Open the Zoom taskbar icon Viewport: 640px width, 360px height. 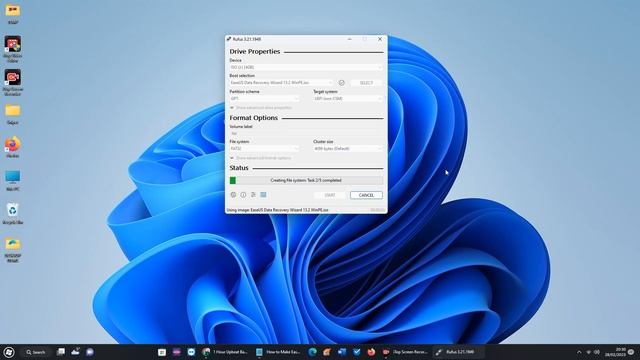pos(191,352)
